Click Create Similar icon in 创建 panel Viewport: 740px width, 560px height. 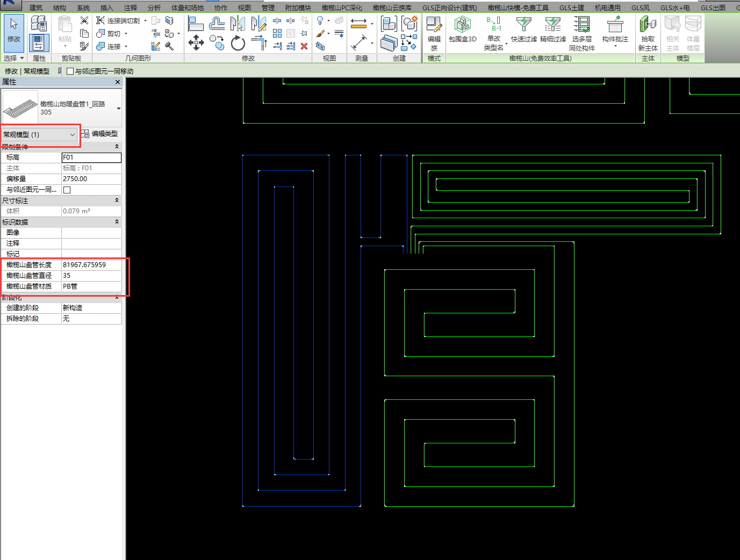(x=409, y=42)
